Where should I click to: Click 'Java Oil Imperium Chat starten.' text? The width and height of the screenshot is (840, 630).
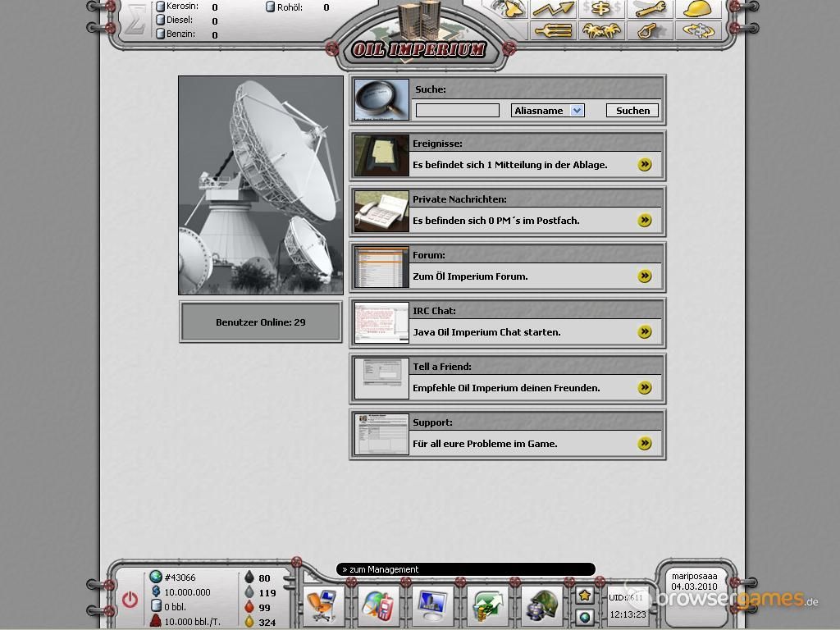486,332
